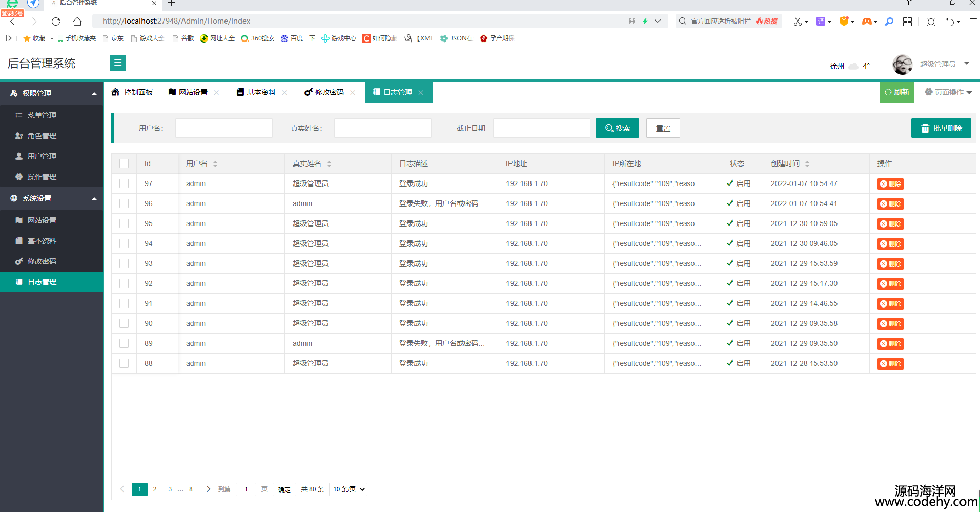
Task: Open the 10 条/页 page size dropdown
Action: coord(349,489)
